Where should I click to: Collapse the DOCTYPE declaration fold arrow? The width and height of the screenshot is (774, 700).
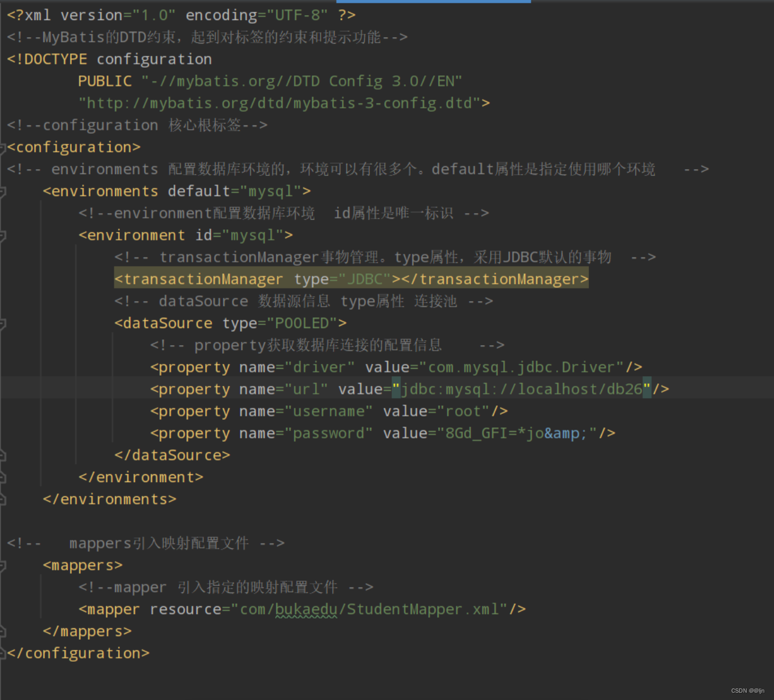(3, 59)
